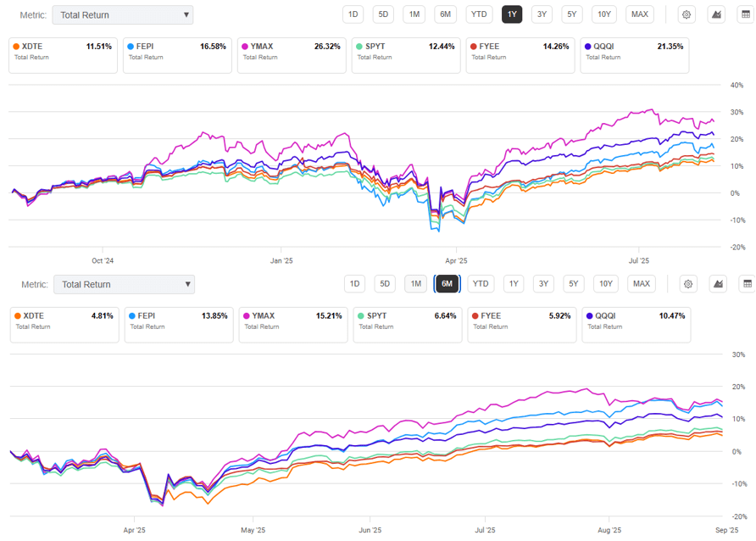Select the YTD range on the top chart

tap(479, 14)
